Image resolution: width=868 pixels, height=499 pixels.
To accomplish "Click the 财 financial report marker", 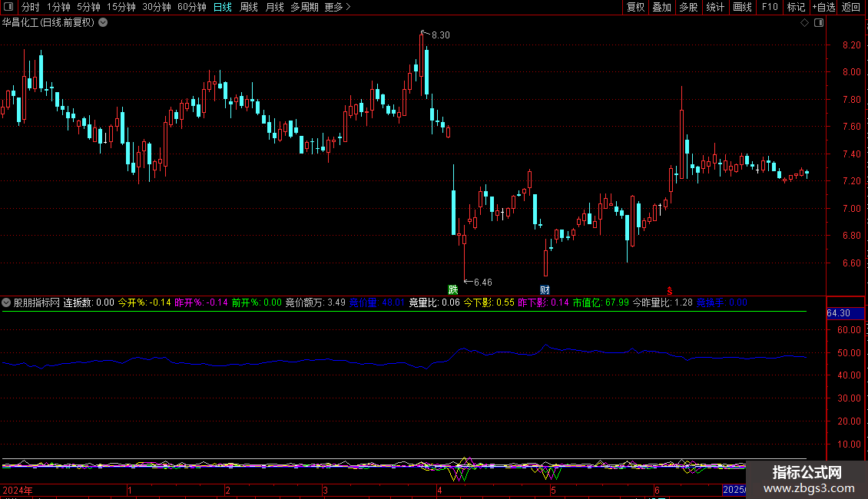I will point(545,290).
